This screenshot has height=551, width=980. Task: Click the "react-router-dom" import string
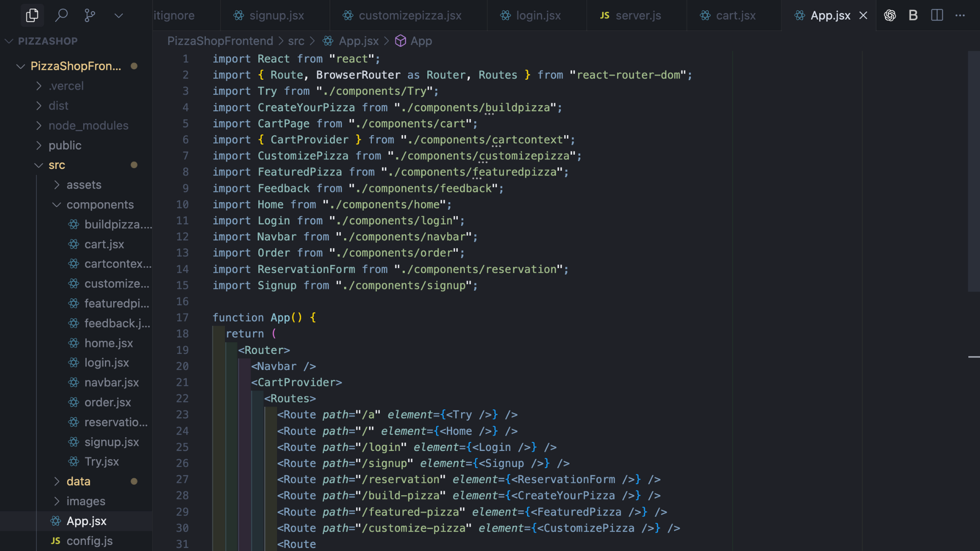tap(628, 75)
